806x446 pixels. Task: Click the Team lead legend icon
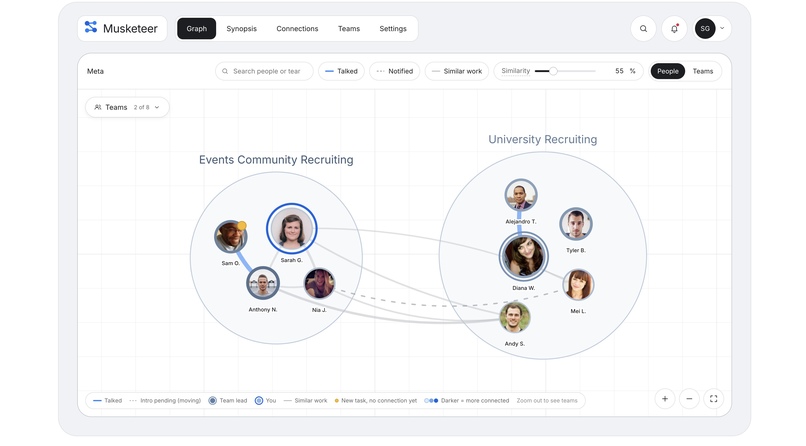[x=212, y=401]
